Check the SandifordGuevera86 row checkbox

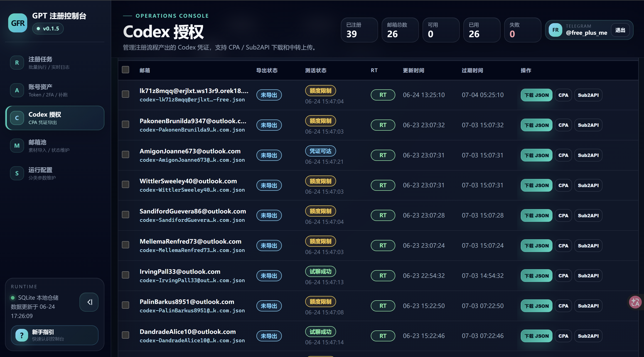point(125,215)
